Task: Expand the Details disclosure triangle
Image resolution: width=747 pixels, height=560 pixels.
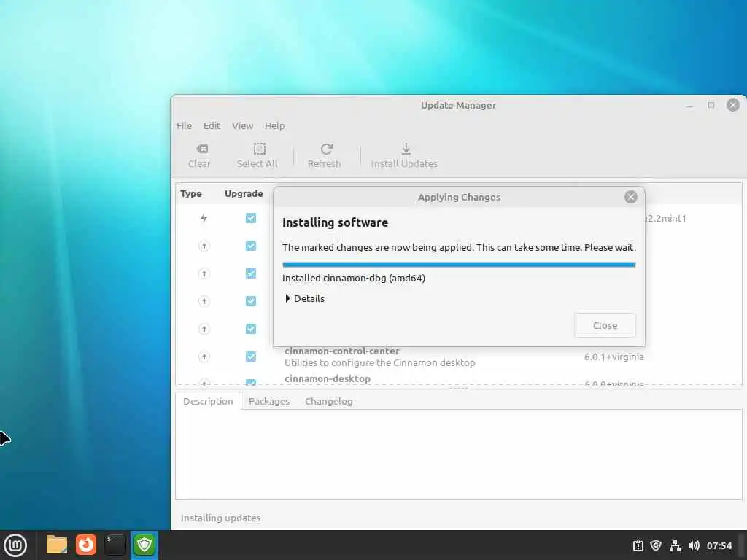Action: click(287, 298)
